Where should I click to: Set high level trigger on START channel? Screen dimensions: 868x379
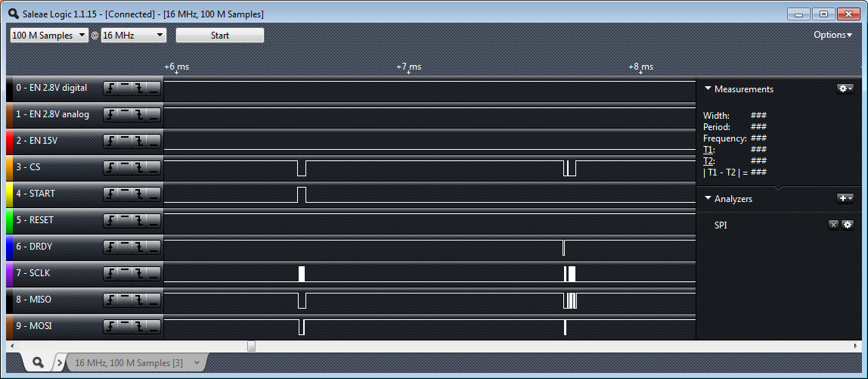[x=125, y=194]
